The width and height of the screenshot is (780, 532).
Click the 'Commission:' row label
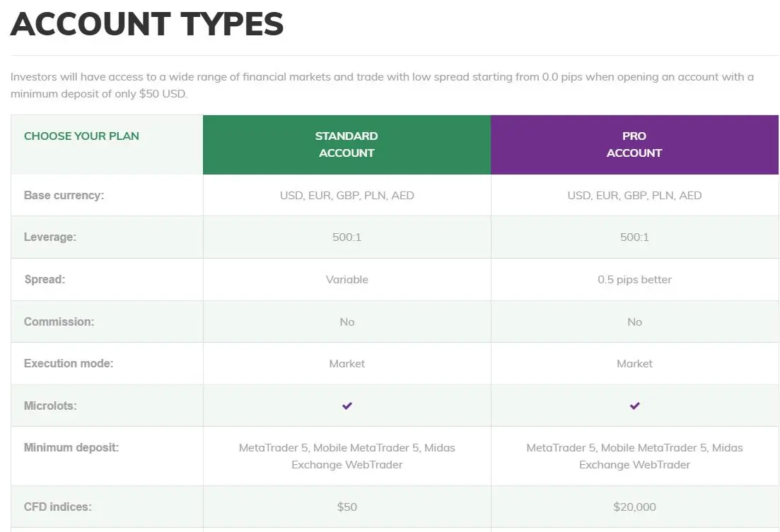(59, 321)
